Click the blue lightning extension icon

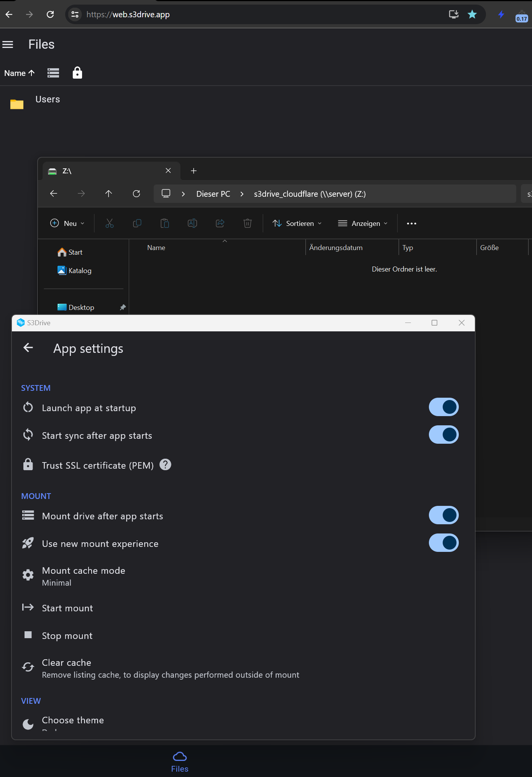click(x=501, y=15)
